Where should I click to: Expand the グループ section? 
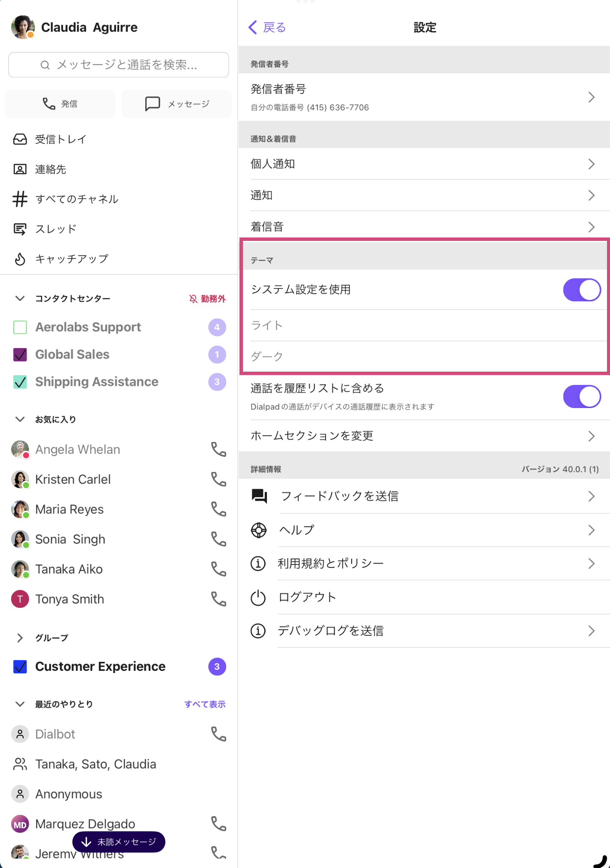(x=20, y=638)
